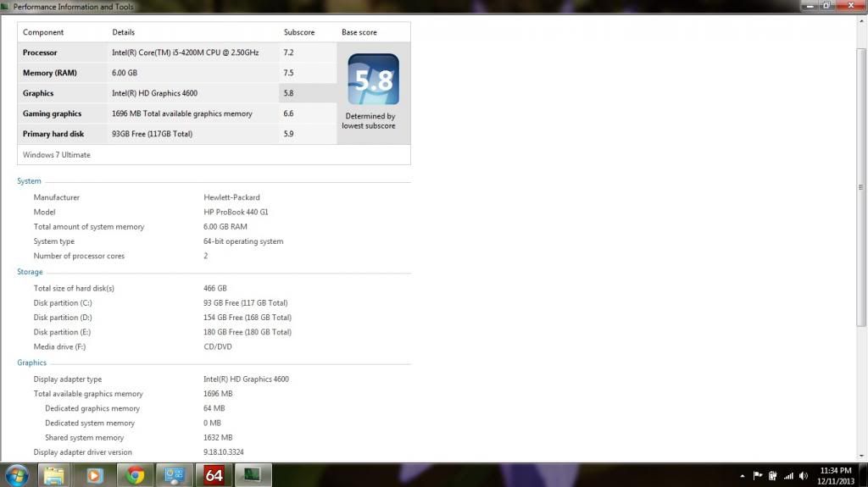Click the 1632 MB shared memory value

tap(218, 437)
